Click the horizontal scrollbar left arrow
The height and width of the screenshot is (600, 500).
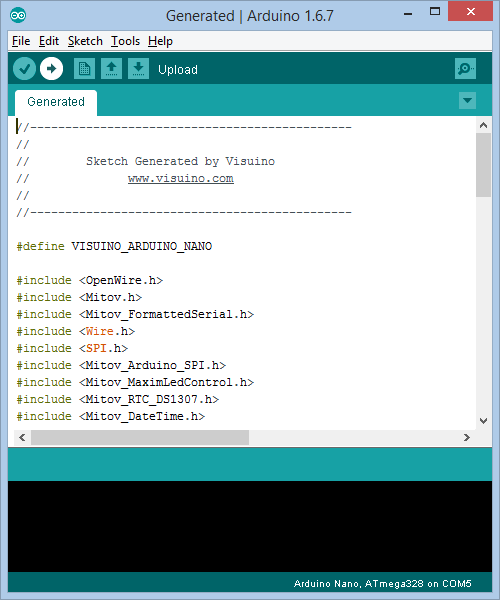(22, 437)
